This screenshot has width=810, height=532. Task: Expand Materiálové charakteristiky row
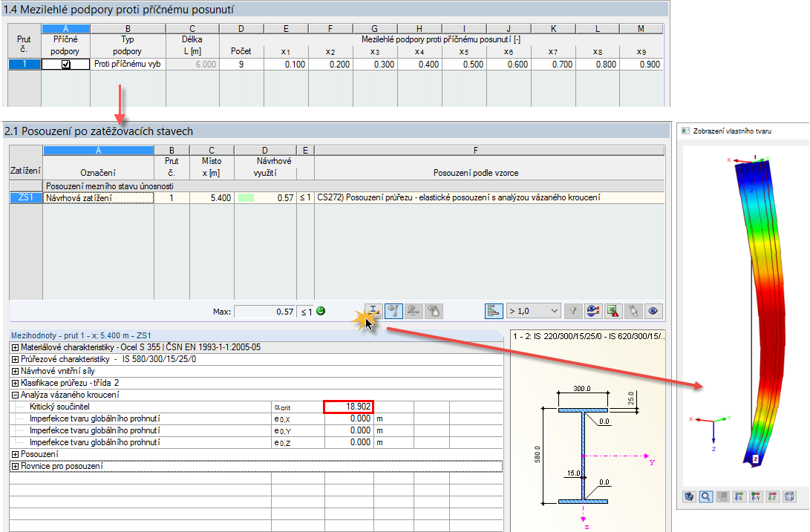tap(15, 347)
